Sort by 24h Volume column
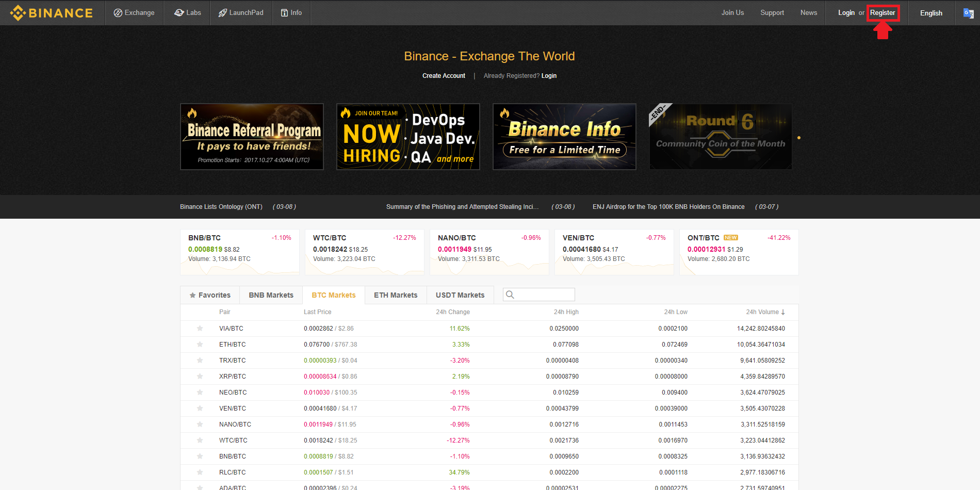The image size is (980, 490). (x=765, y=312)
